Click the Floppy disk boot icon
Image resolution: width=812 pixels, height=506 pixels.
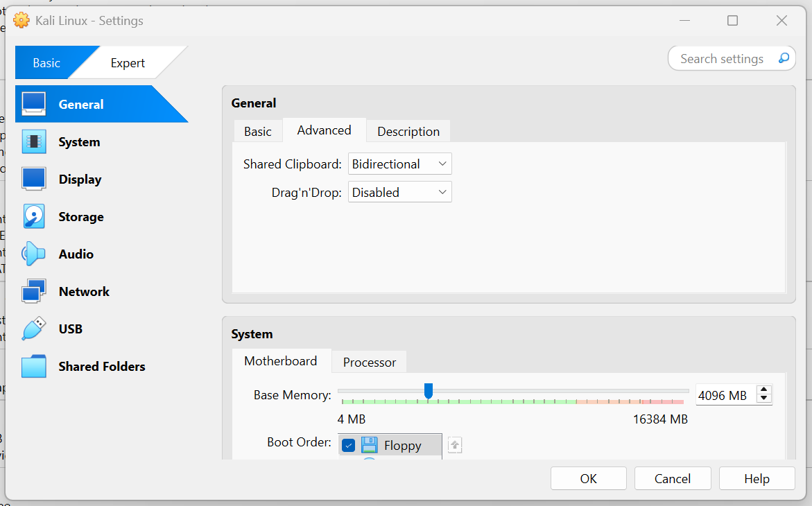(x=369, y=446)
